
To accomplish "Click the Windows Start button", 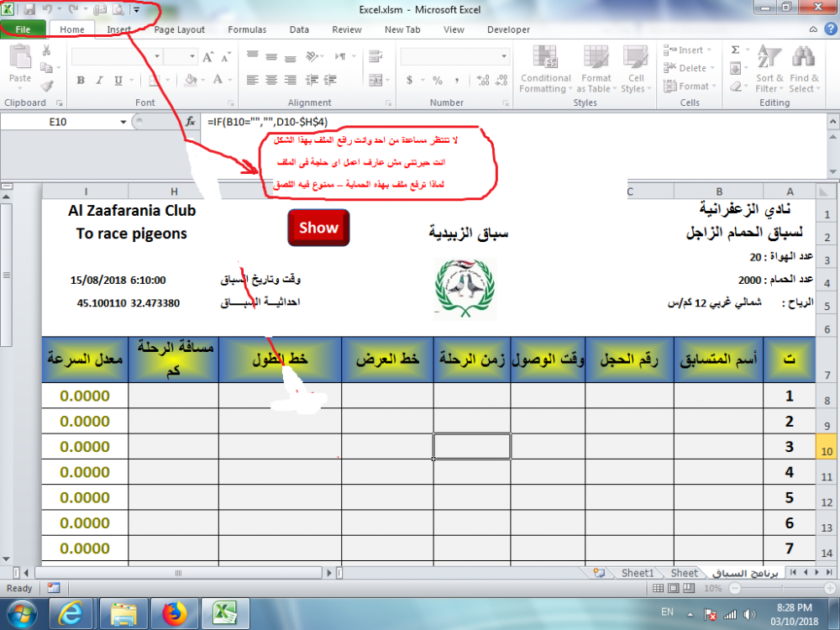I will (22, 614).
